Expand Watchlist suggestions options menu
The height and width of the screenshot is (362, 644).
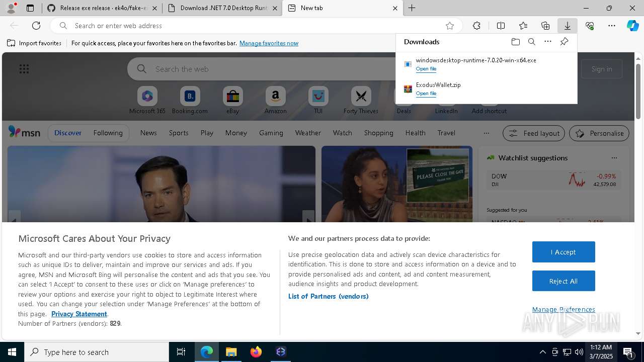[x=614, y=158]
